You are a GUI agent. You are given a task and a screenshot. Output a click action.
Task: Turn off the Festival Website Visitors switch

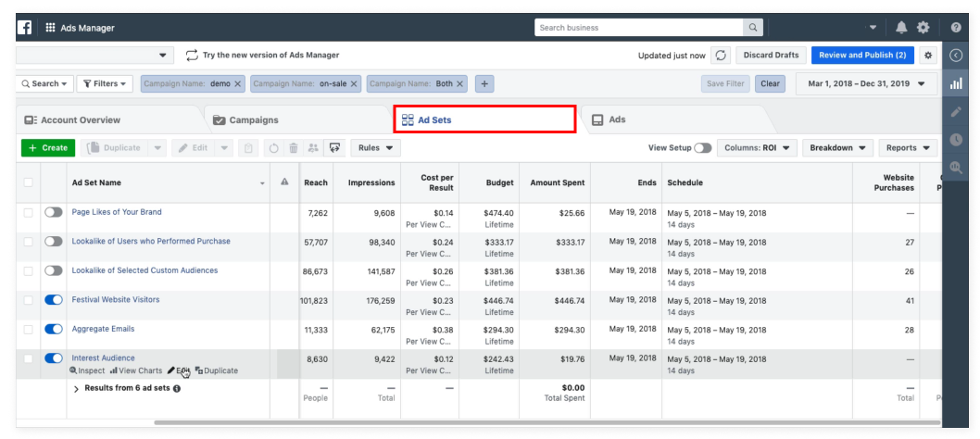pyautogui.click(x=54, y=300)
